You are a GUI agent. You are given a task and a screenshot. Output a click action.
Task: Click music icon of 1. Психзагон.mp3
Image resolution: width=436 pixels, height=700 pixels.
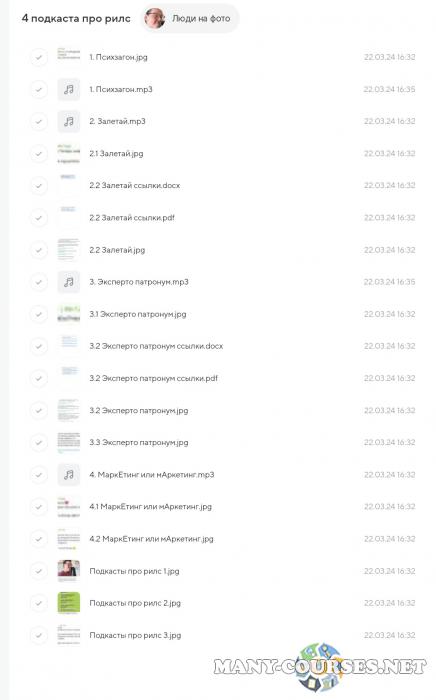point(69,89)
